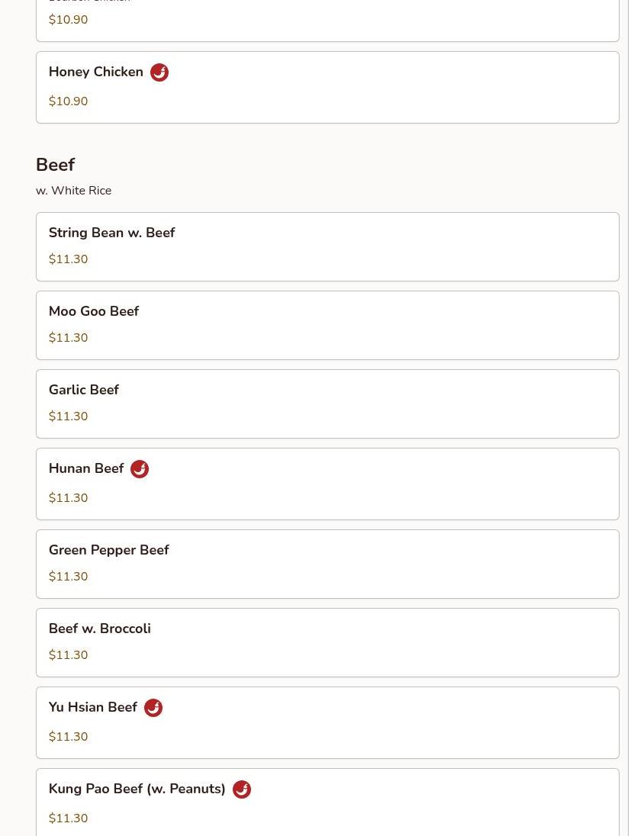Click Kung Pao Beef spicy pepper icon
644x836 pixels.
point(242,789)
